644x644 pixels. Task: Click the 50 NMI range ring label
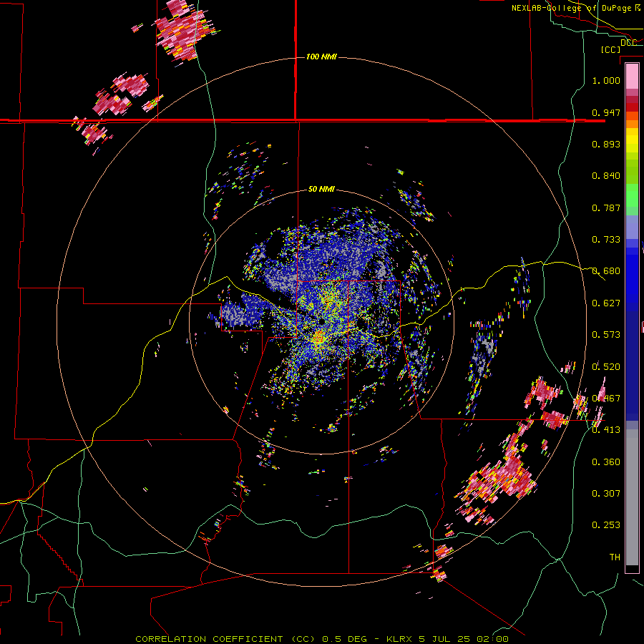click(321, 189)
